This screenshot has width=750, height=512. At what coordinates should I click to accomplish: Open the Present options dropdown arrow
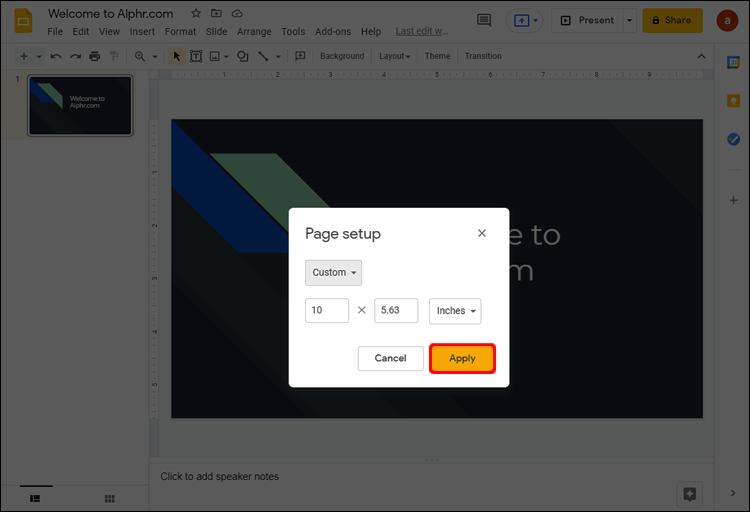(629, 21)
